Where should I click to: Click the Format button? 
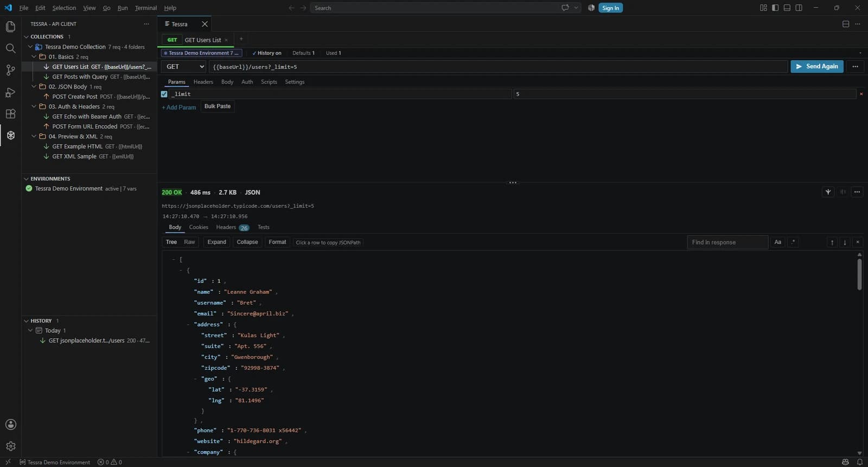[277, 242]
